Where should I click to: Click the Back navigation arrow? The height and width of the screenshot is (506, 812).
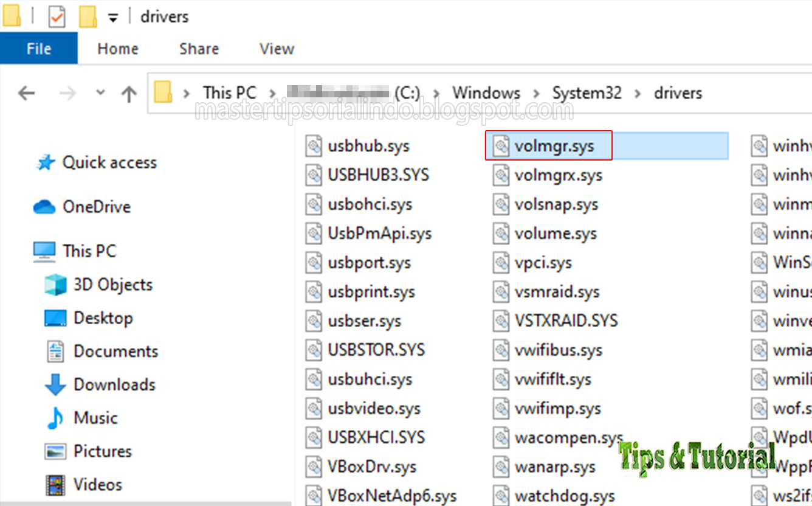26,92
